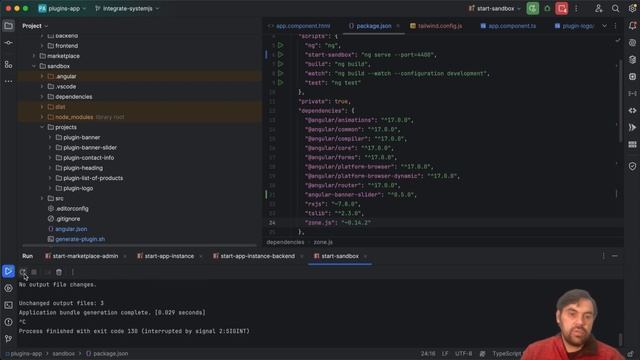Show hidden editor tabs chevron
This screenshot has width=640, height=360.
(x=604, y=26)
